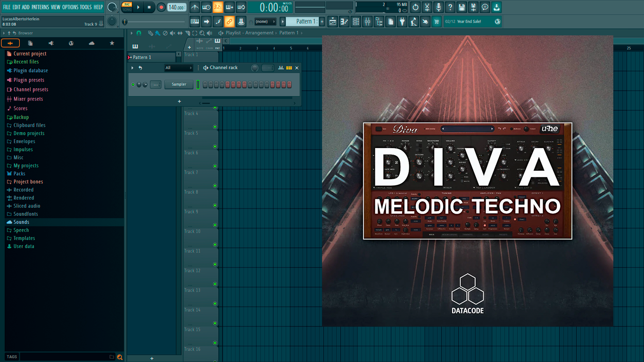Image resolution: width=644 pixels, height=362 pixels.
Task: Disable the link/multilink to controllers icon
Action: 230,21
